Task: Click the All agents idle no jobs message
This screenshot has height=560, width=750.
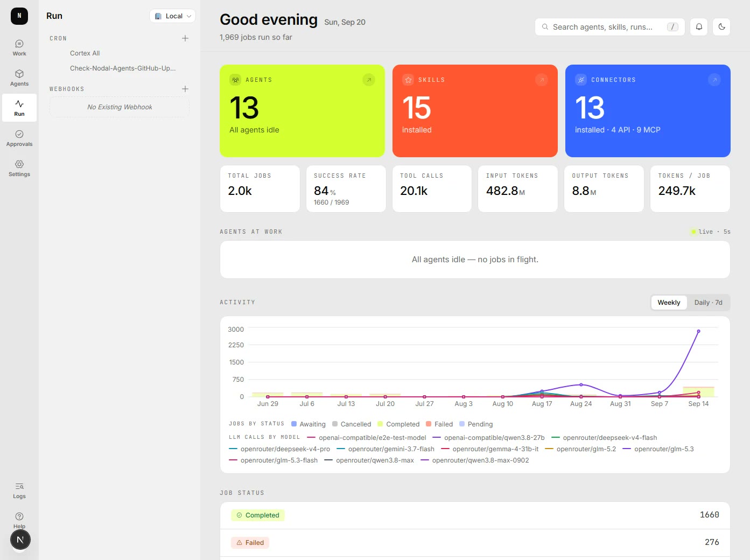Action: (x=475, y=260)
